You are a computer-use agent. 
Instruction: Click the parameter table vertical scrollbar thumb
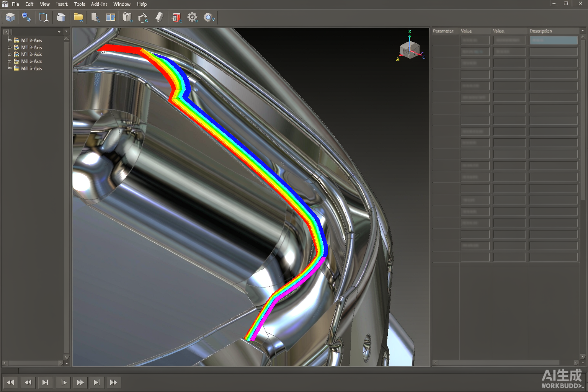coord(583,119)
